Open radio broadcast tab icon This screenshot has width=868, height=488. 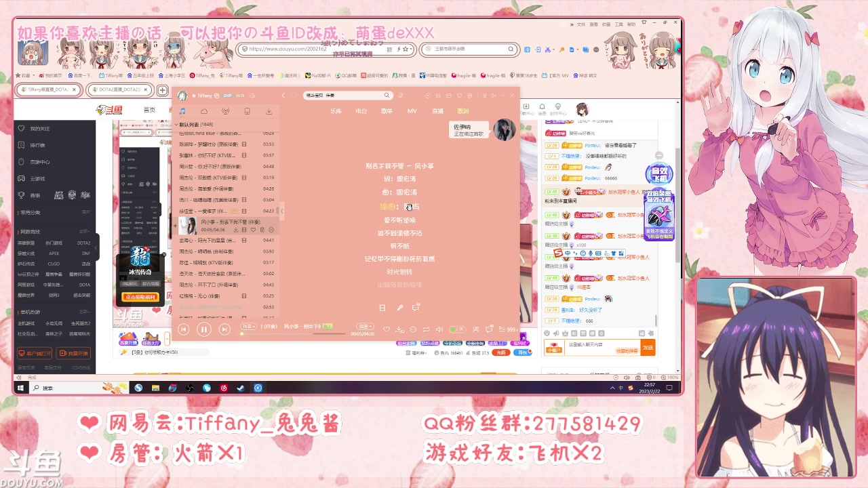coord(226,110)
